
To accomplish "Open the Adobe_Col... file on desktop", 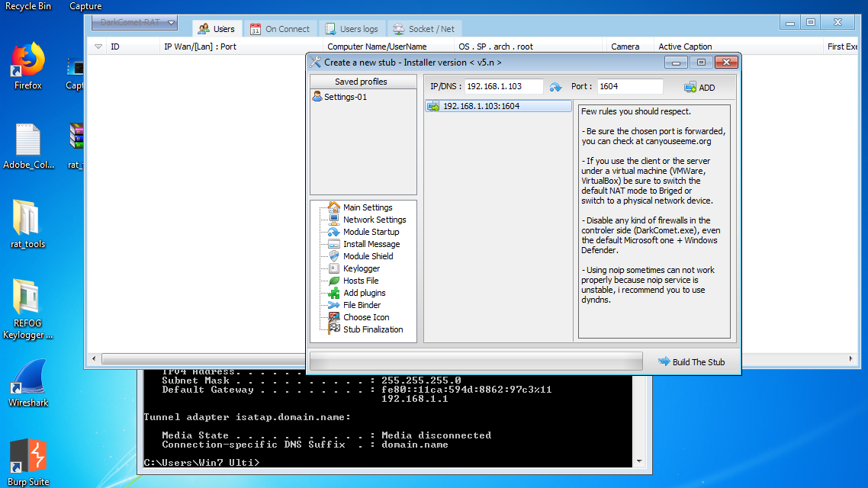I will pyautogui.click(x=28, y=146).
